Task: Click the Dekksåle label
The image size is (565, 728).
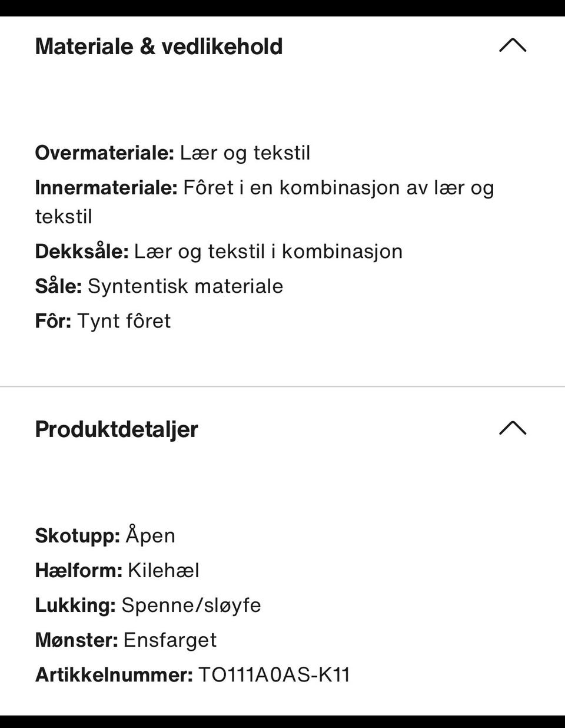Action: (82, 252)
